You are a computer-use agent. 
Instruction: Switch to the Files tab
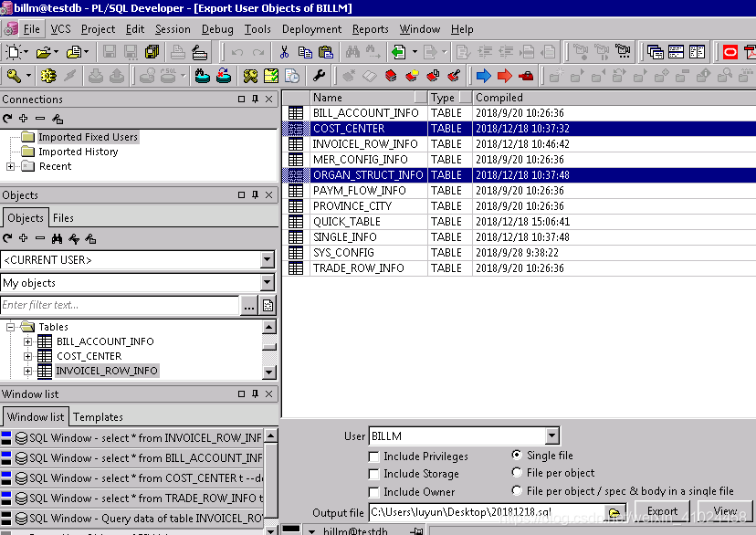(x=63, y=218)
